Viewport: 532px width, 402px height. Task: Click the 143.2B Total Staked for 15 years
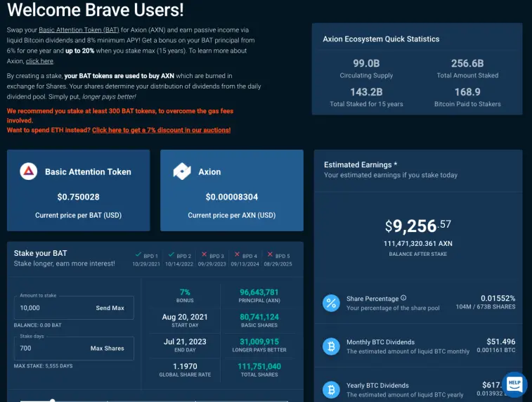coord(366,97)
